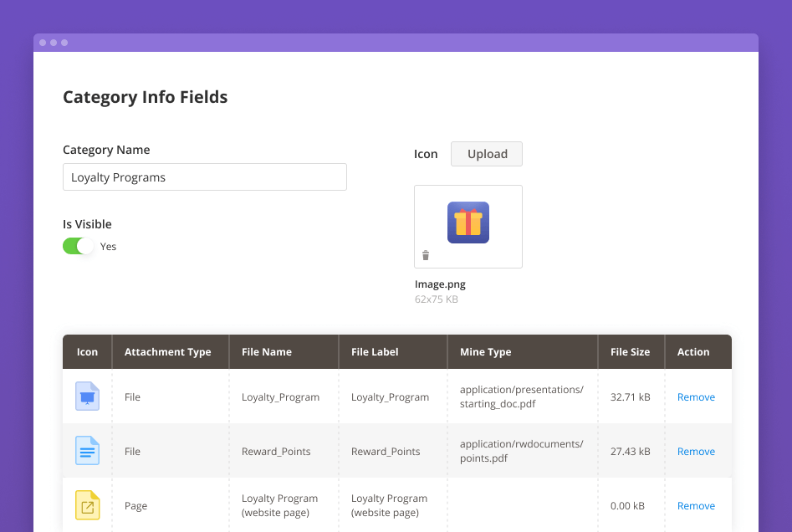Select the Category Name input field
The height and width of the screenshot is (532, 792).
point(204,176)
